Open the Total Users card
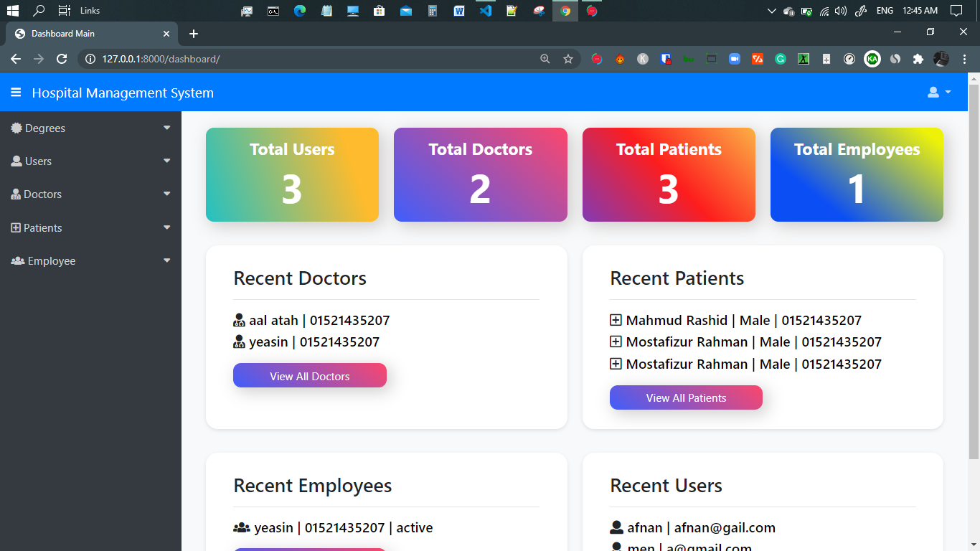 (292, 174)
